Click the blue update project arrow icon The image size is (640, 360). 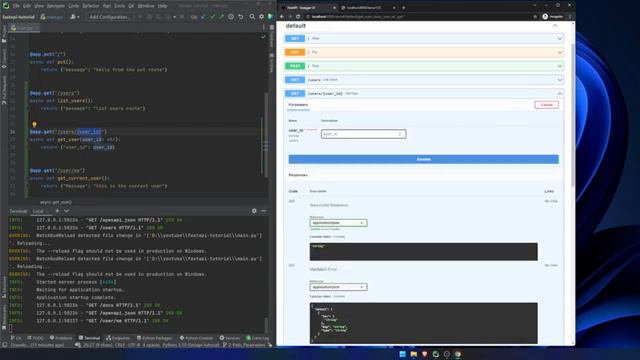203,17
